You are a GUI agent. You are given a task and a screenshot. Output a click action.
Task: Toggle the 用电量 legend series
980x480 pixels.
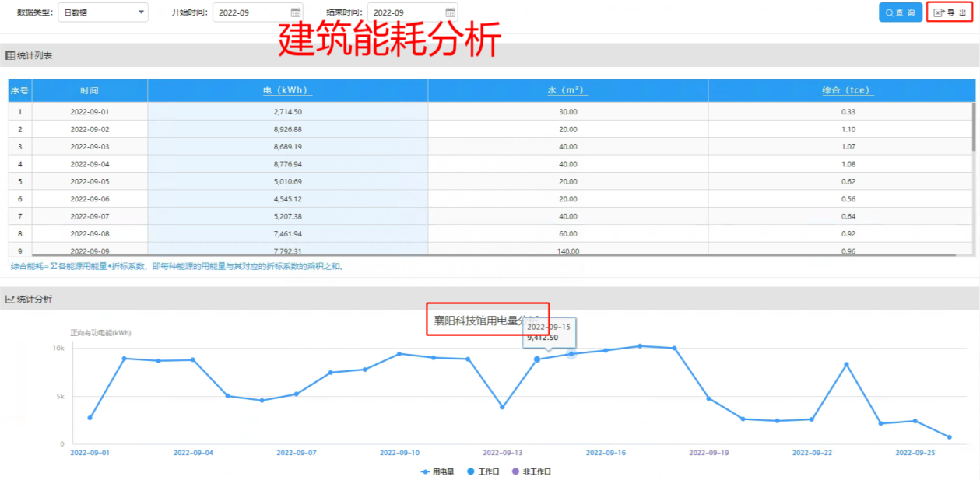(x=437, y=471)
